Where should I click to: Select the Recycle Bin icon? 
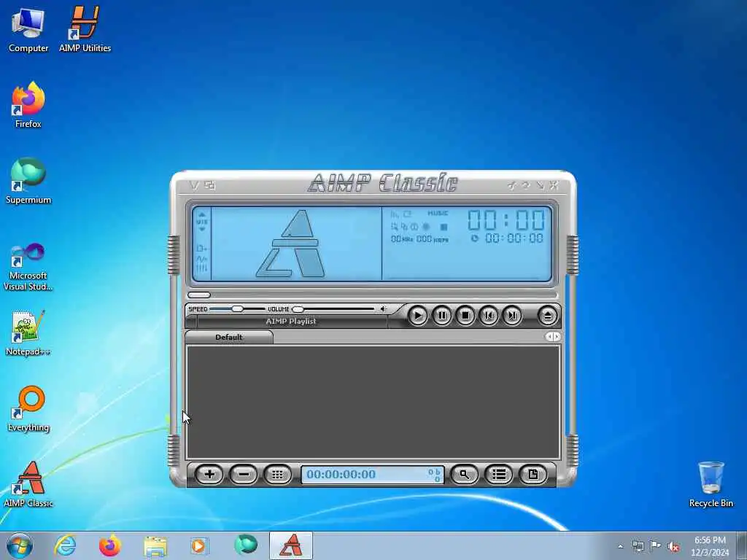tap(711, 484)
